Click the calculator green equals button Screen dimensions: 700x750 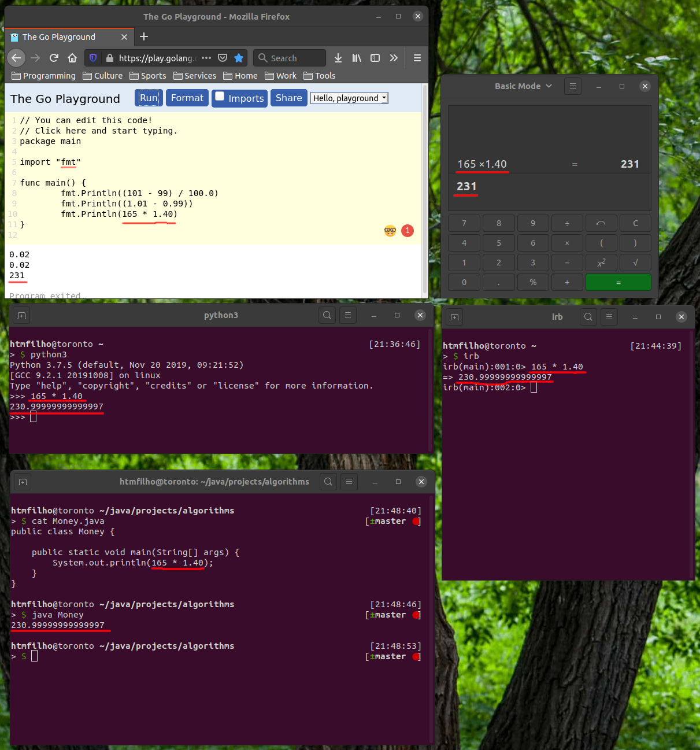pos(618,282)
